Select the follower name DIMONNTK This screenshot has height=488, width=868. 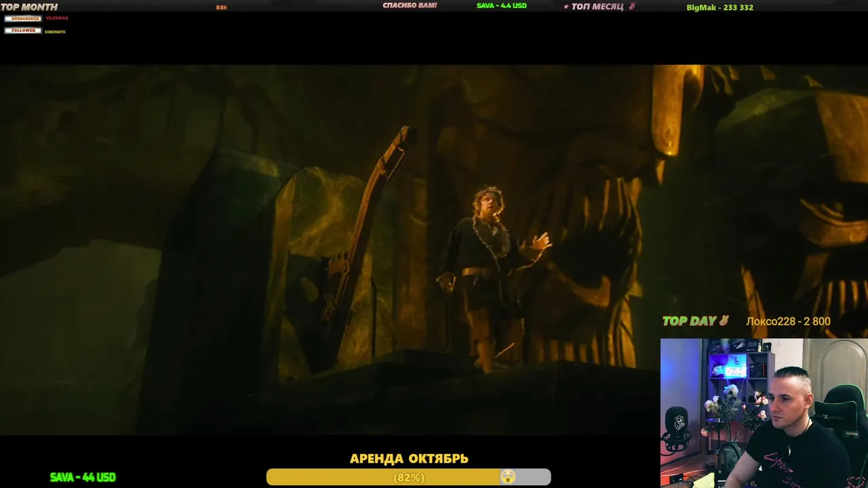(56, 32)
